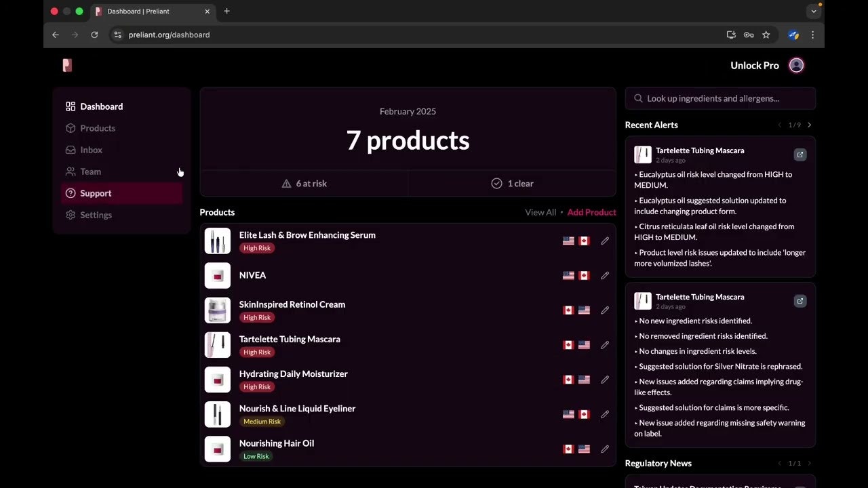Open Support in sidebar
Screen dimensions: 868x488
coord(121,193)
